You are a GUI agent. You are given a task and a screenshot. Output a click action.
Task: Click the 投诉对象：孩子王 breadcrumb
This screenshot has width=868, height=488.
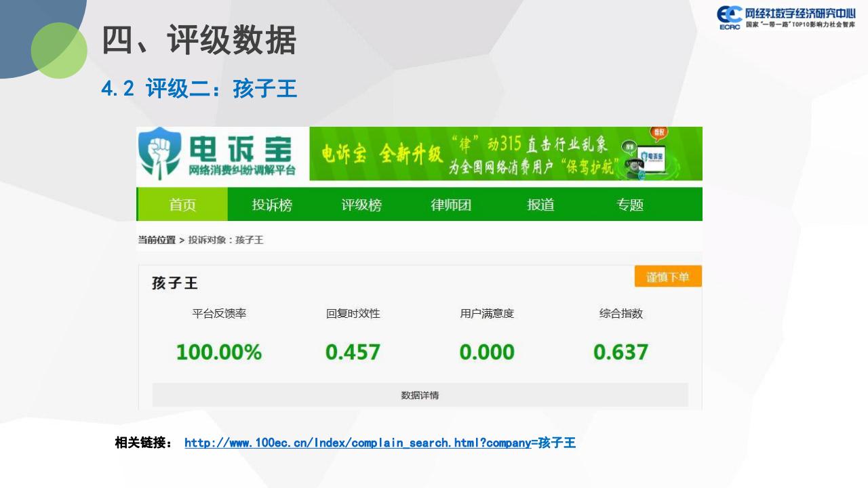pyautogui.click(x=226, y=240)
